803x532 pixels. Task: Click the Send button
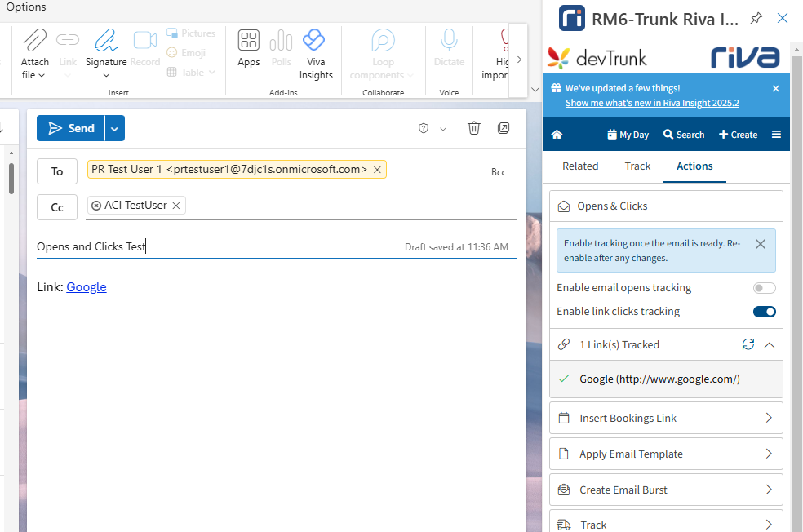pos(71,128)
